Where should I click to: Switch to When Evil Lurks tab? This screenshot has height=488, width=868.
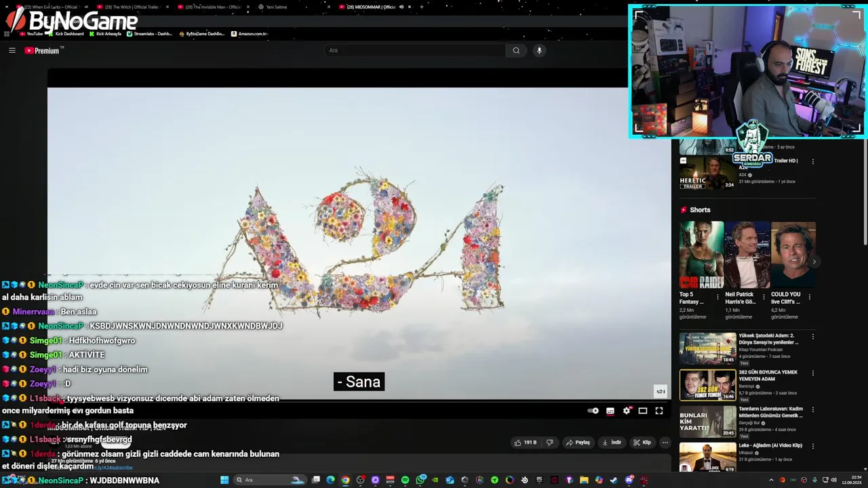pos(51,7)
